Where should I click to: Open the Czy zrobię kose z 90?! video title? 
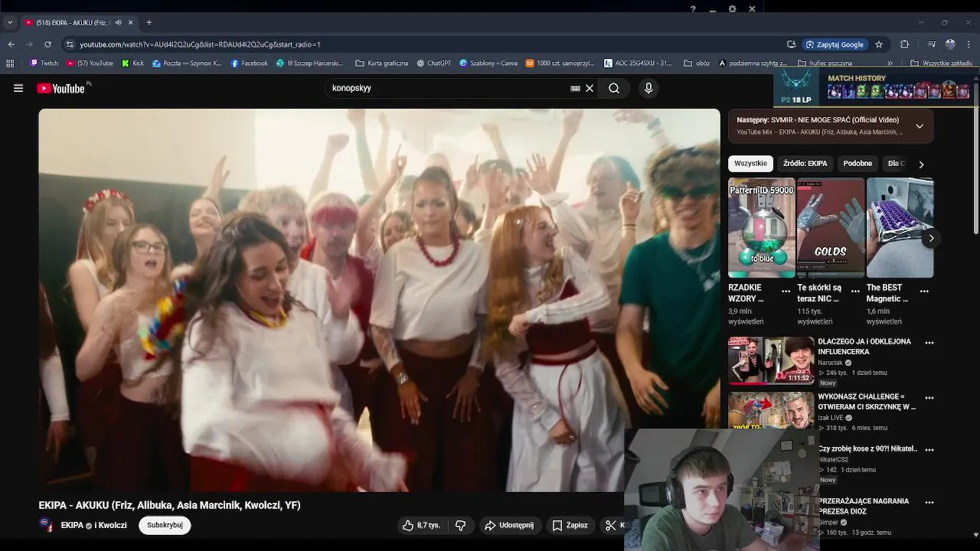click(x=867, y=448)
